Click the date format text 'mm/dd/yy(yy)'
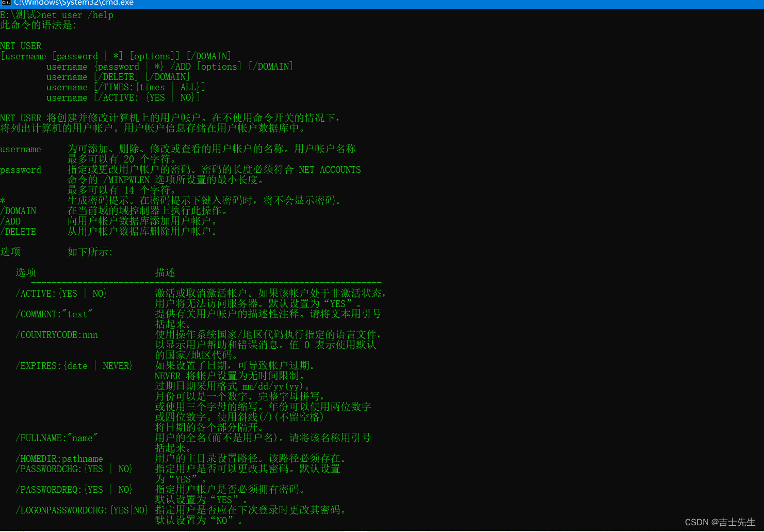The image size is (764, 532). coord(273,386)
